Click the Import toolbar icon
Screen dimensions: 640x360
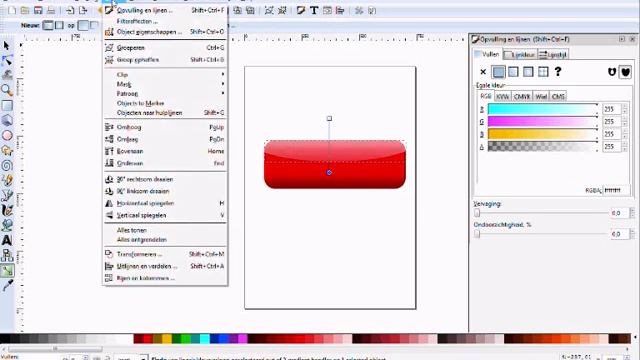[x=70, y=11]
